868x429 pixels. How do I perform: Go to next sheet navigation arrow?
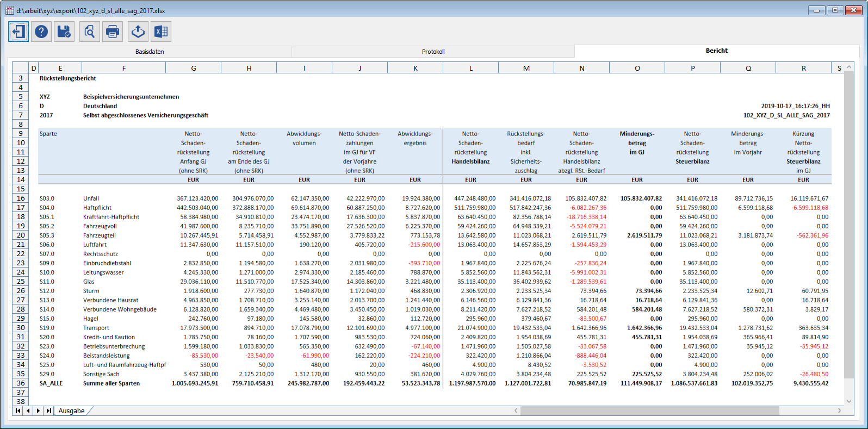click(38, 411)
